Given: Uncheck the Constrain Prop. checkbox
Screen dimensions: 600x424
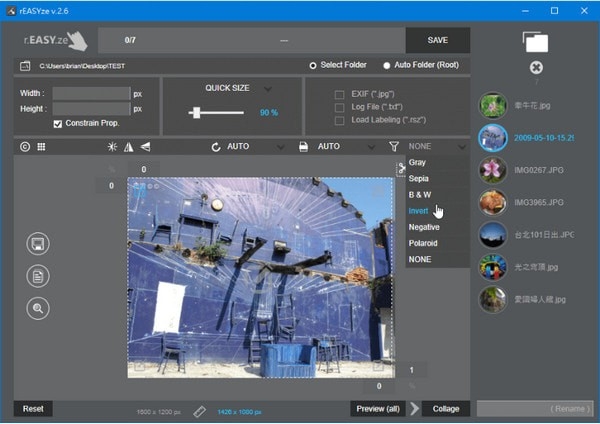Looking at the screenshot, I should [x=58, y=123].
